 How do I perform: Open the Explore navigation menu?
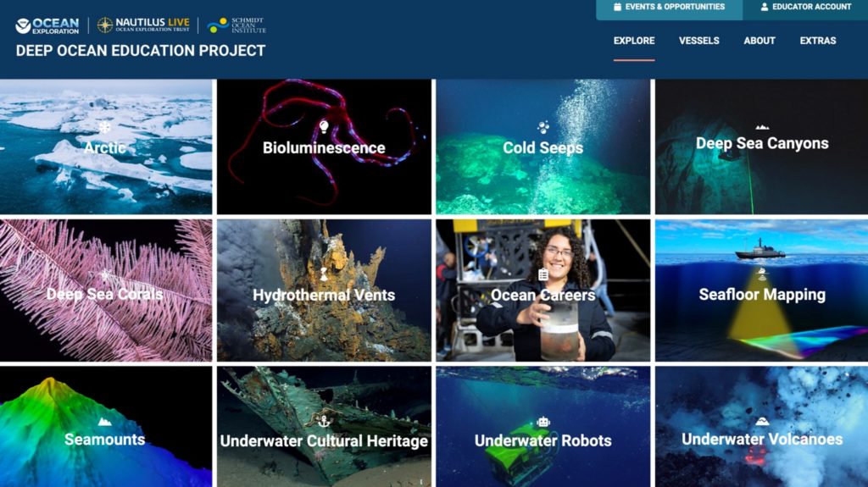point(634,41)
